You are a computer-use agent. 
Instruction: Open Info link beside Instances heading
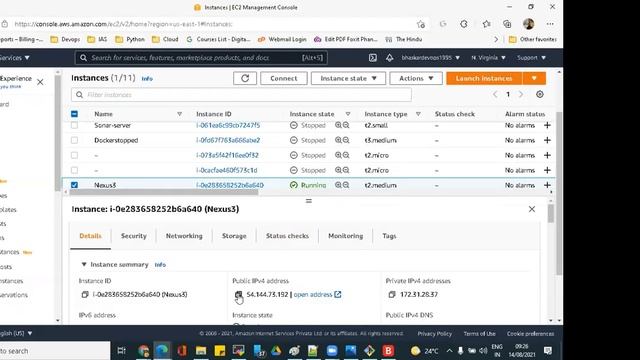pos(147,78)
